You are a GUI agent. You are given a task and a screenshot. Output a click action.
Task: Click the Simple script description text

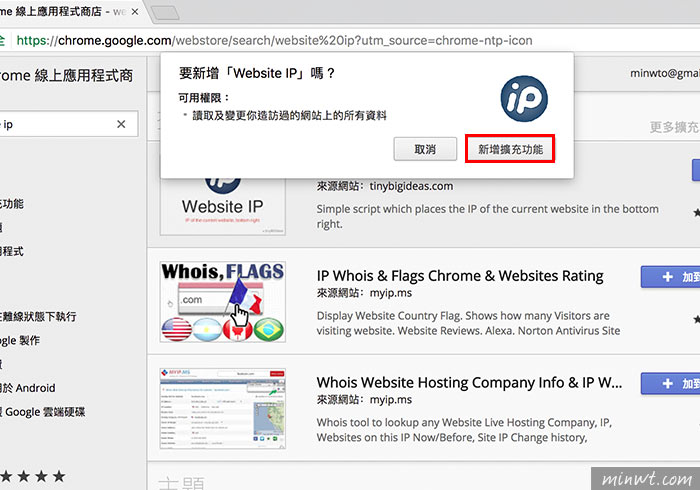[x=487, y=216]
